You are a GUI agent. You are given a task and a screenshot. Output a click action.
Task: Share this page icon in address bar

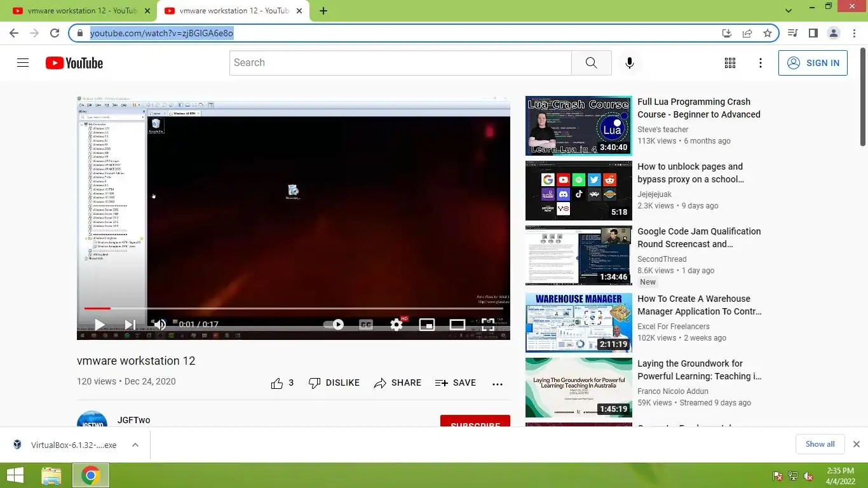click(747, 33)
